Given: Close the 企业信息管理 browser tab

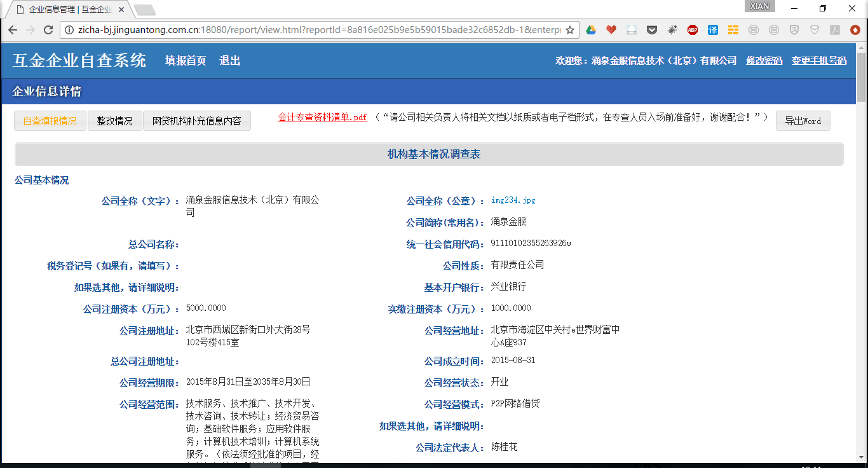Looking at the screenshot, I should [121, 10].
